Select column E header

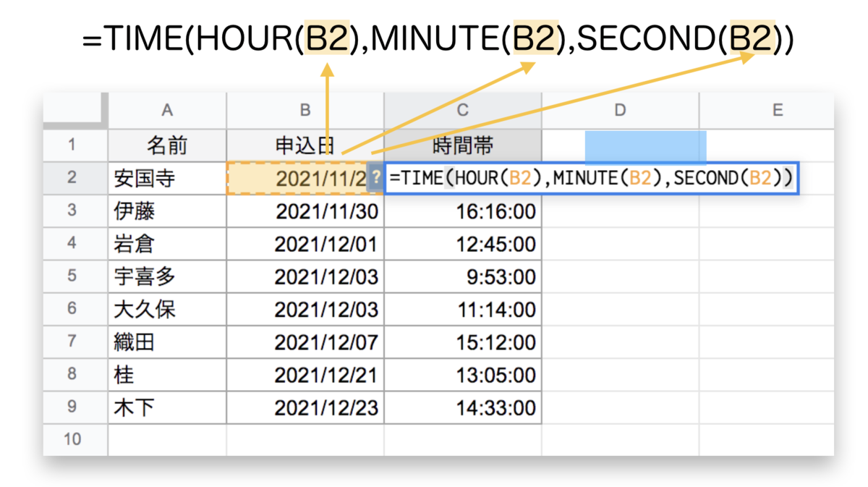point(767,110)
